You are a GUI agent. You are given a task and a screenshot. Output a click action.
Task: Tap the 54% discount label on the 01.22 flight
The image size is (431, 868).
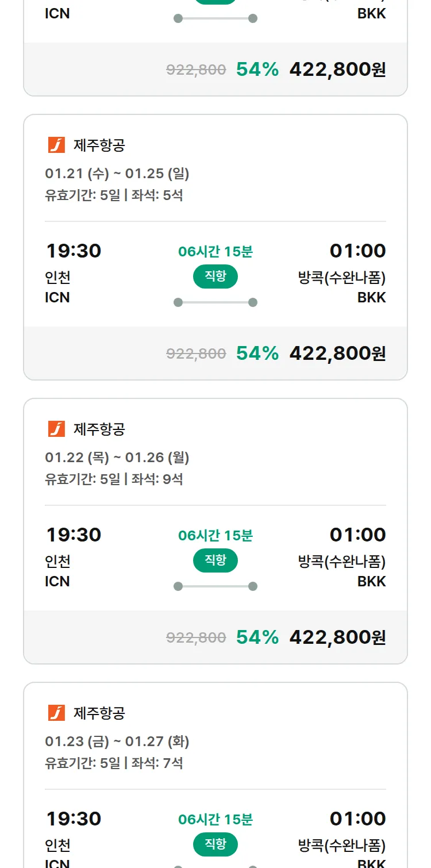[x=257, y=637]
